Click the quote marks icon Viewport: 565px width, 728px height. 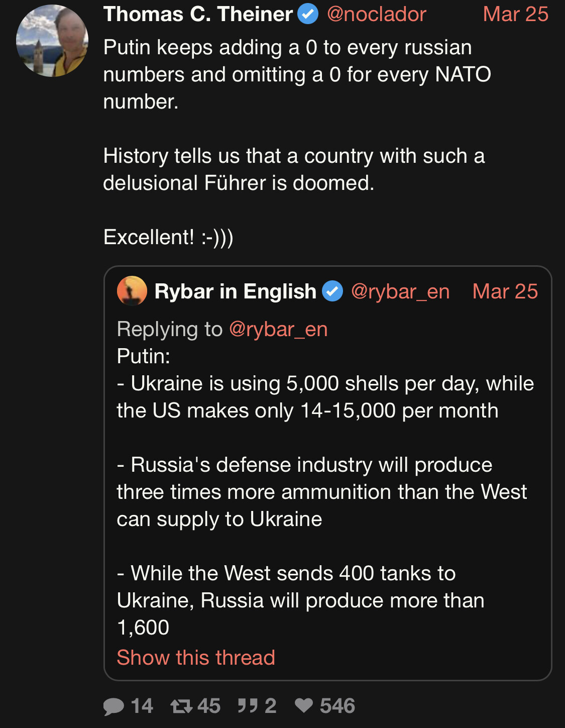coord(248,706)
